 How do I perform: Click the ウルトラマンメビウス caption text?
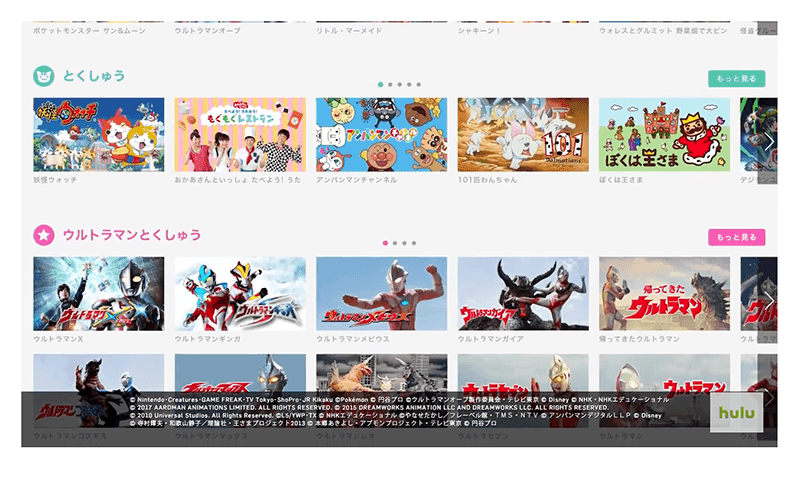(x=353, y=338)
